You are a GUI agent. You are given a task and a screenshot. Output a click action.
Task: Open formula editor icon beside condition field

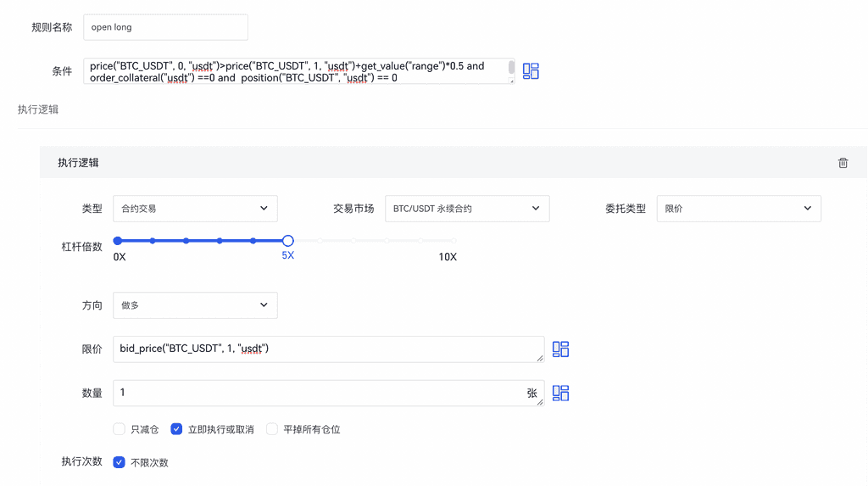[531, 71]
